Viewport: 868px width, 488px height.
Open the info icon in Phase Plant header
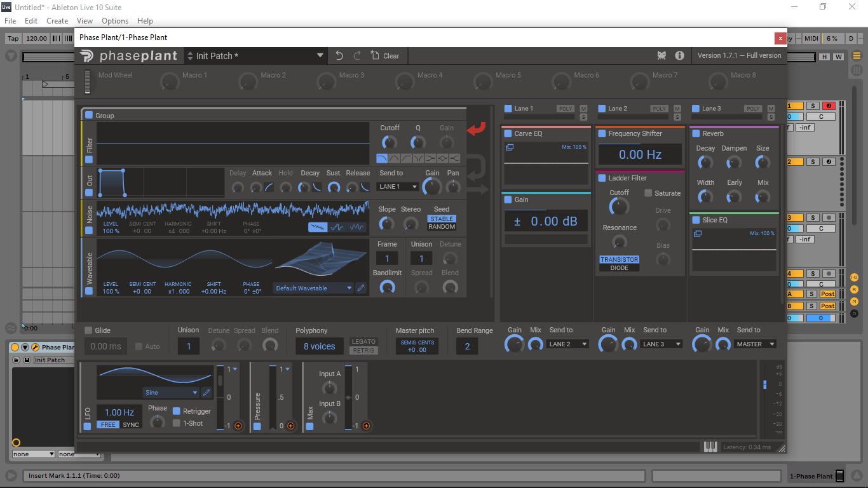click(x=679, y=56)
